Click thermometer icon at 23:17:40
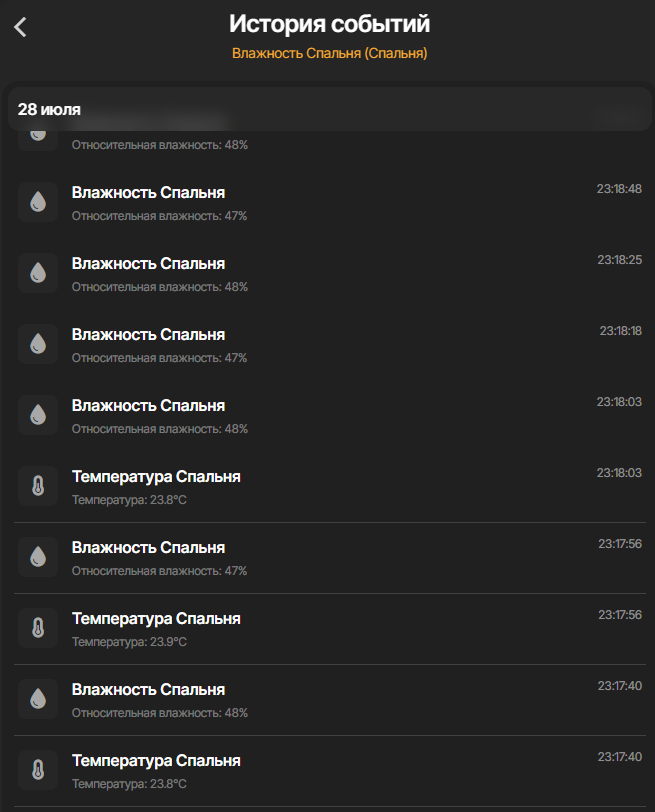 pyautogui.click(x=38, y=770)
